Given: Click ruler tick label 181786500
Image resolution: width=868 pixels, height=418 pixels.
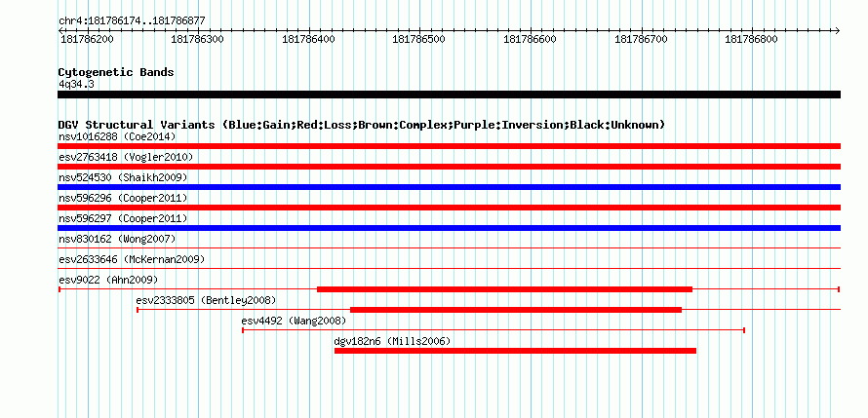Looking at the screenshot, I should (x=419, y=39).
